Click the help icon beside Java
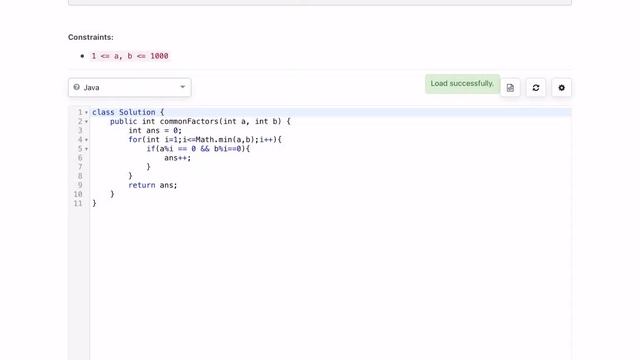Screen dimensions: 640x360 coord(76,87)
